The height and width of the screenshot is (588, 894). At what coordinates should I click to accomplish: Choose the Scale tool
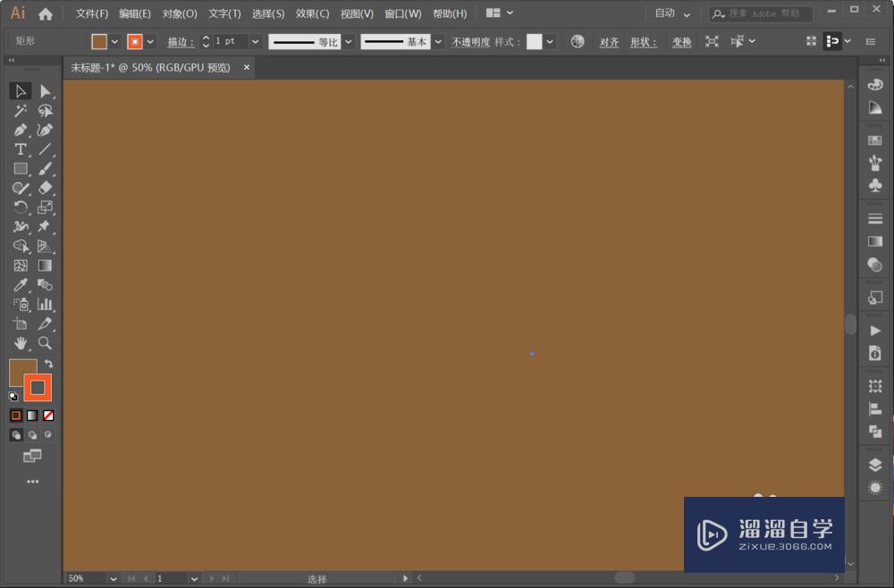coord(45,207)
